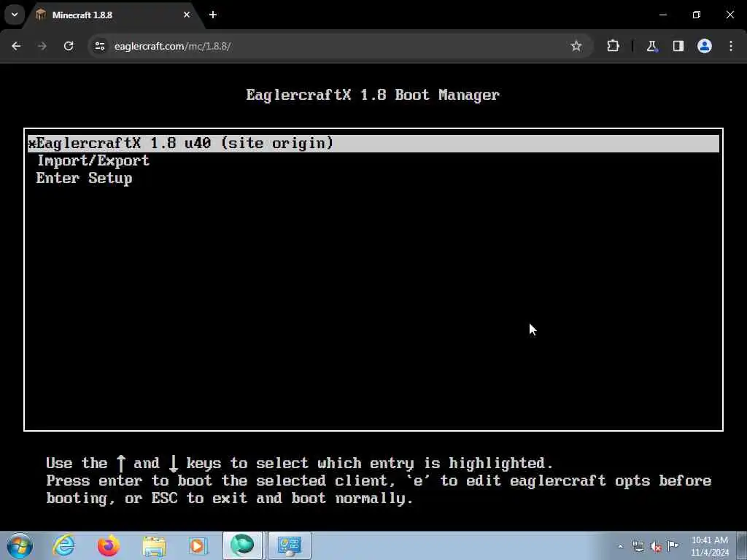Minimize the browser window
Image resolution: width=747 pixels, height=560 pixels.
coord(663,15)
